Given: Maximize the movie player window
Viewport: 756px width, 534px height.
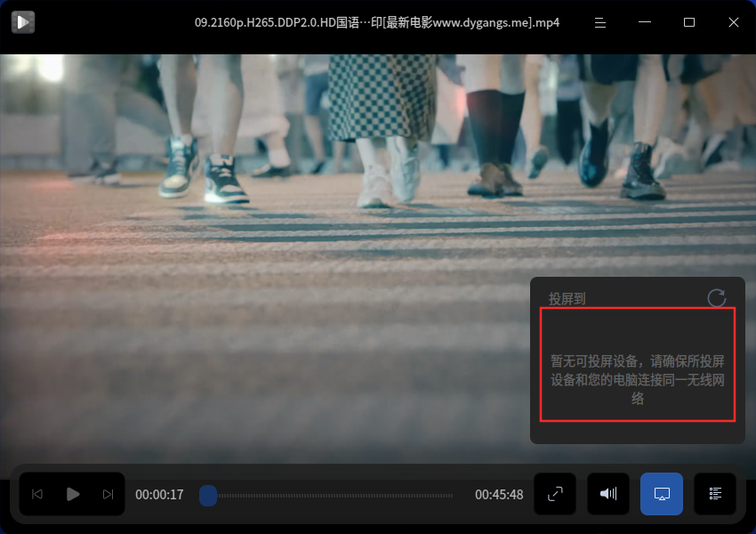Looking at the screenshot, I should point(689,22).
